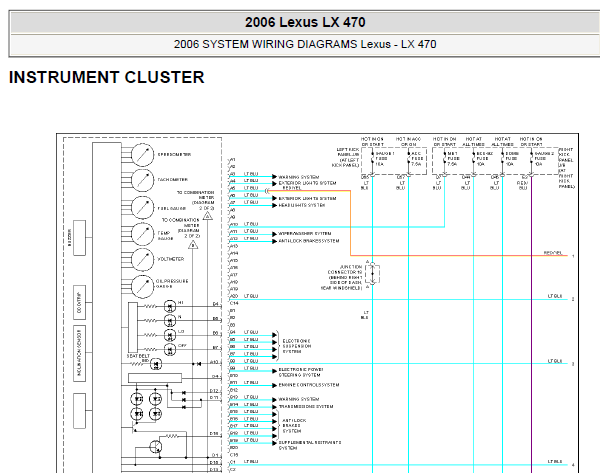The height and width of the screenshot is (473, 600).
Task: Click the OIL PRESSURE GAUGE label
Action: (172, 284)
